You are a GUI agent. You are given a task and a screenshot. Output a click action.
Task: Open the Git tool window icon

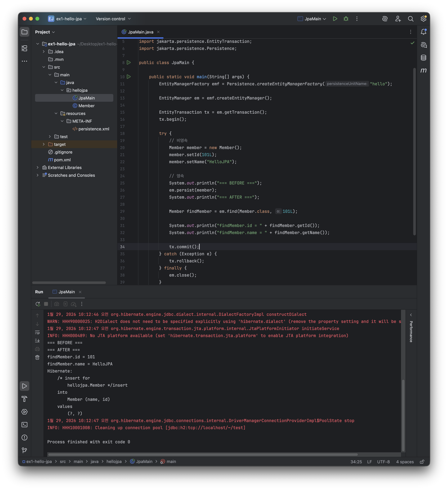pyautogui.click(x=24, y=450)
